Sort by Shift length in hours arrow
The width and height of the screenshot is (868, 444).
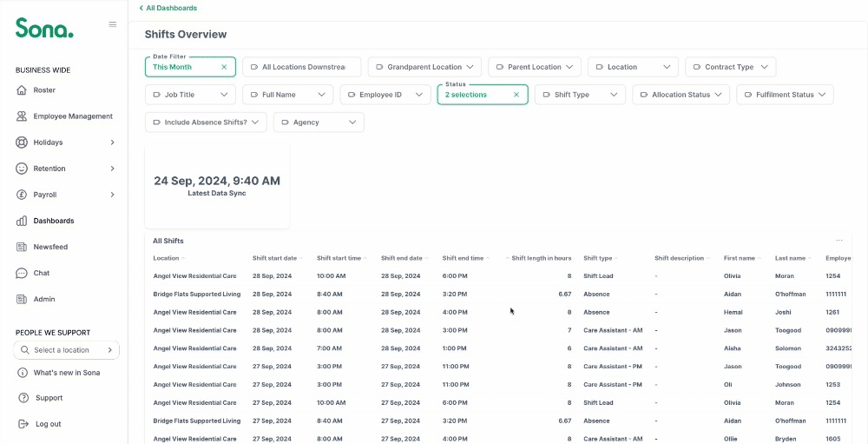pyautogui.click(x=508, y=258)
